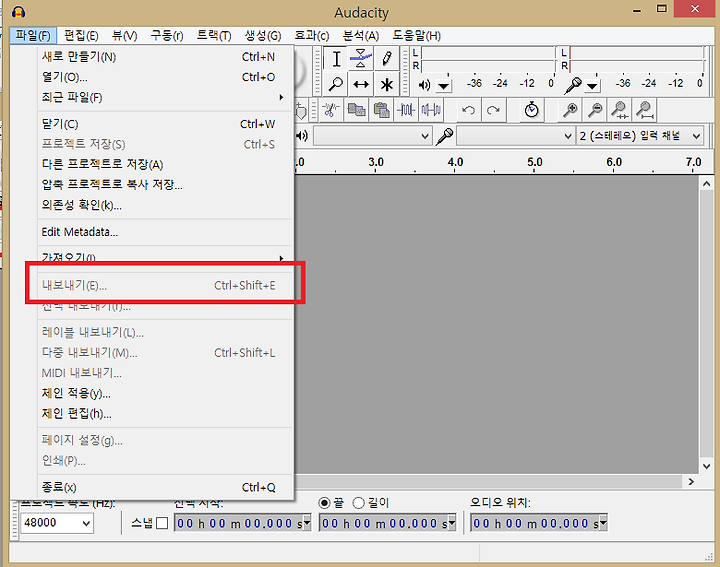Select the Selection (I-beam) tool
Image resolution: width=720 pixels, height=567 pixels.
pyautogui.click(x=336, y=58)
